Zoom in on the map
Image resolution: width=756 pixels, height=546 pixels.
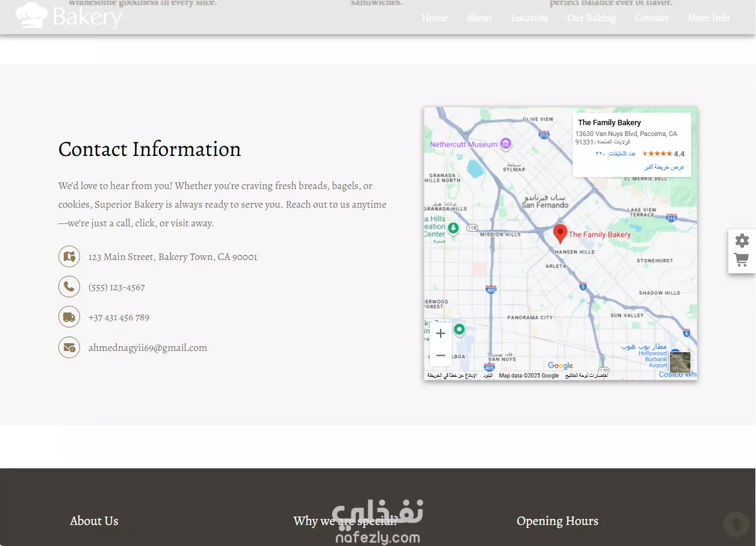tap(441, 333)
